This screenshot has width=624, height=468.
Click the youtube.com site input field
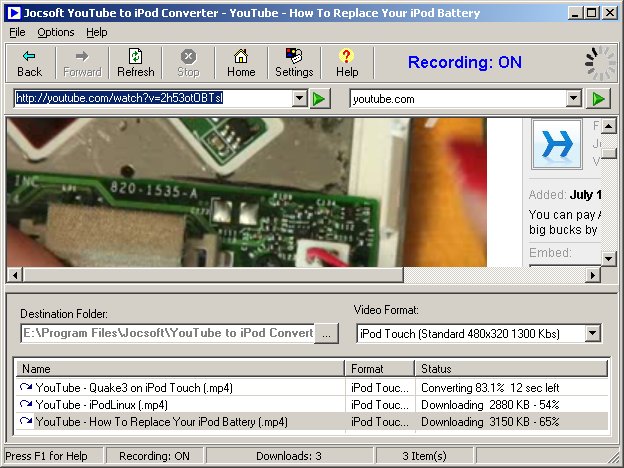tap(458, 99)
